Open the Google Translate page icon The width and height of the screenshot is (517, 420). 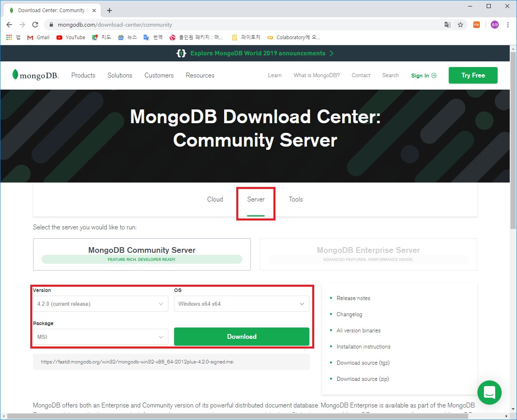click(x=448, y=25)
